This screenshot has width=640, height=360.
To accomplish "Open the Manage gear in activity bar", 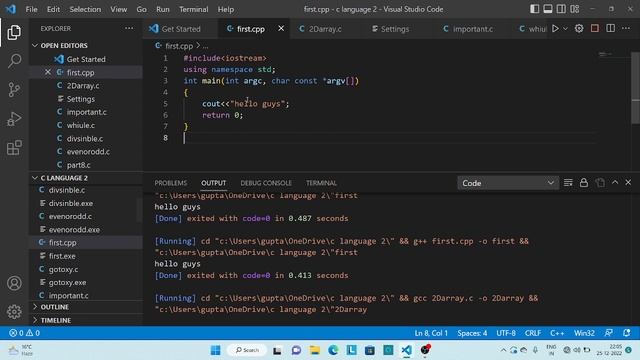I will pos(14,312).
